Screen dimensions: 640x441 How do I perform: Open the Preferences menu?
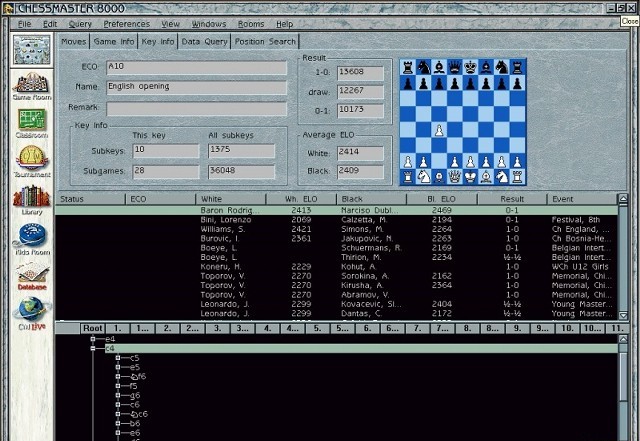[127, 23]
